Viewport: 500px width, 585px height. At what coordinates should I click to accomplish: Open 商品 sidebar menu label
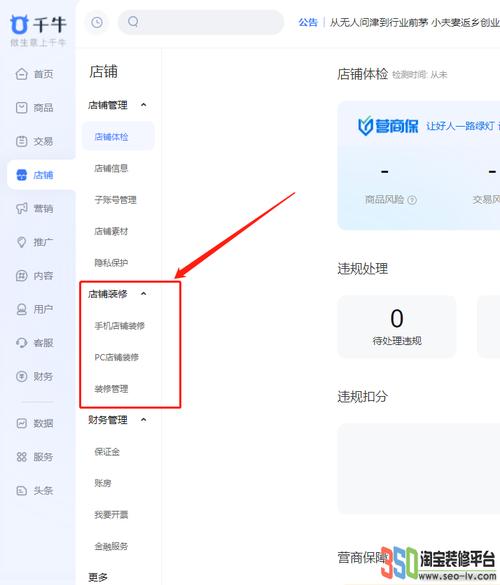click(43, 107)
